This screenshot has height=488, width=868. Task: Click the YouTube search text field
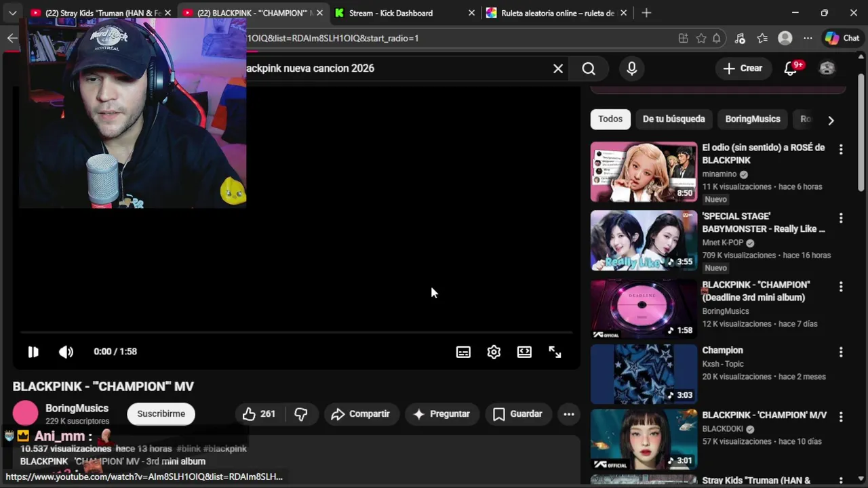(x=397, y=68)
